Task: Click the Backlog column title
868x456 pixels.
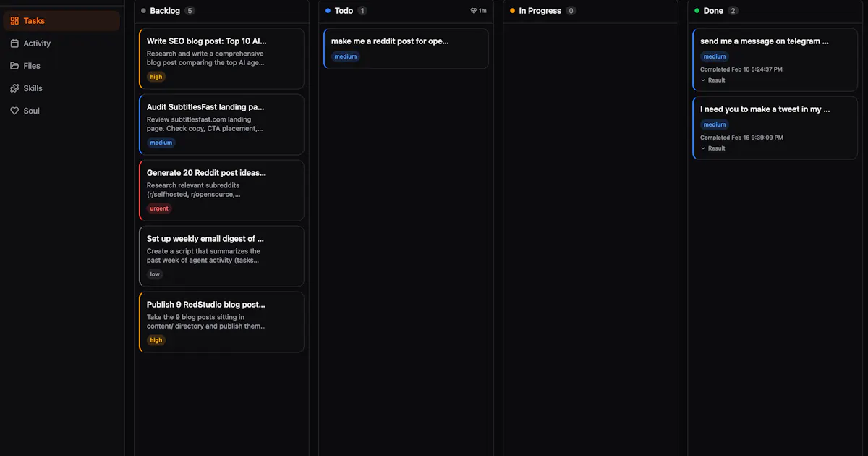Action: [x=165, y=11]
